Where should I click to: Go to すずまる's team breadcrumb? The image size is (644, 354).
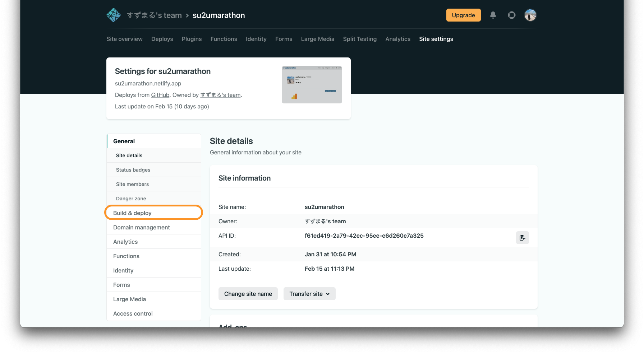(x=154, y=15)
